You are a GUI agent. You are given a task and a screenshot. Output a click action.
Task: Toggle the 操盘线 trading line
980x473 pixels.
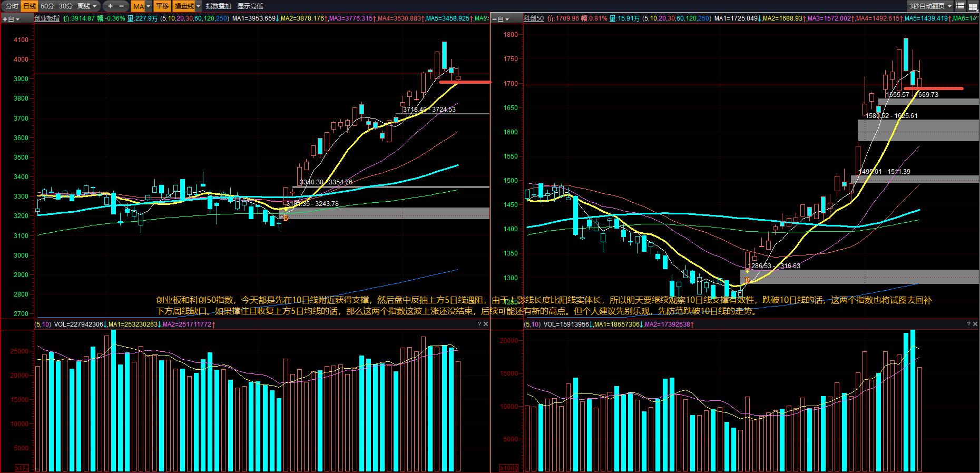184,6
